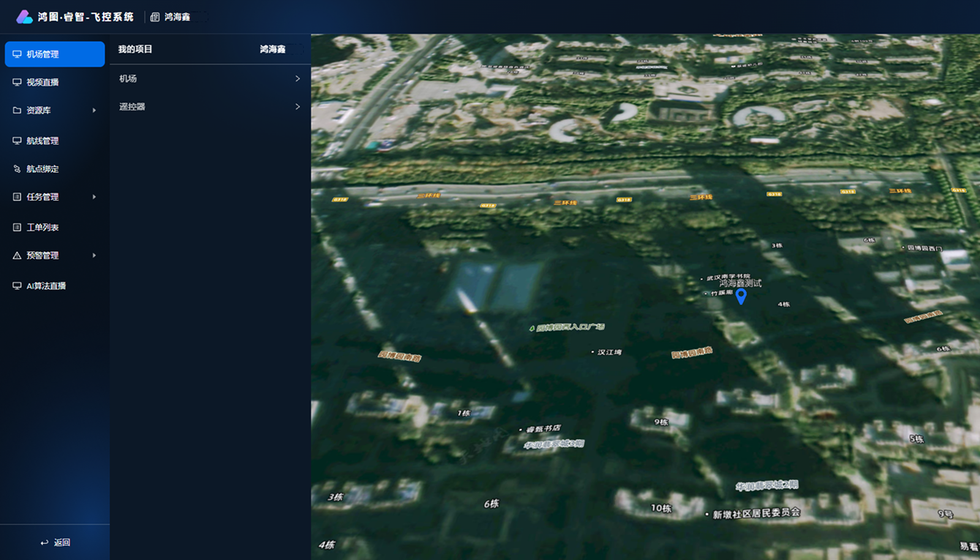
Task: Click 园博园西门 label on map
Action: (925, 248)
